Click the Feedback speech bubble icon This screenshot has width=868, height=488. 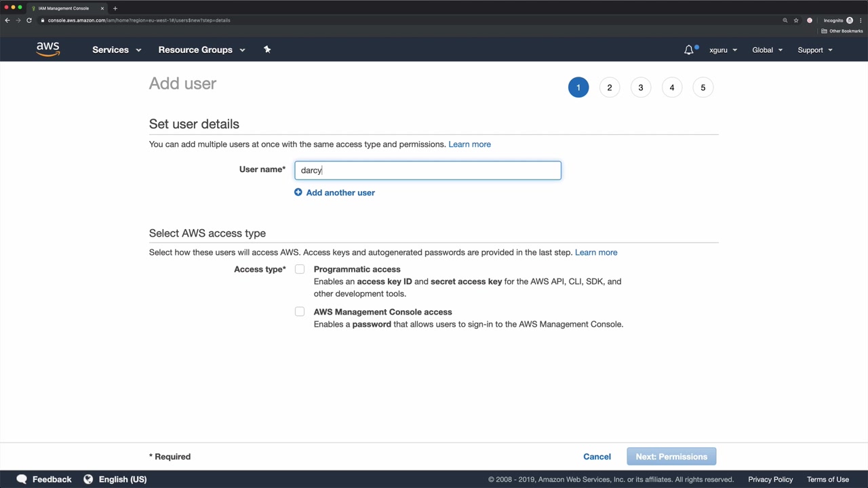(x=22, y=479)
